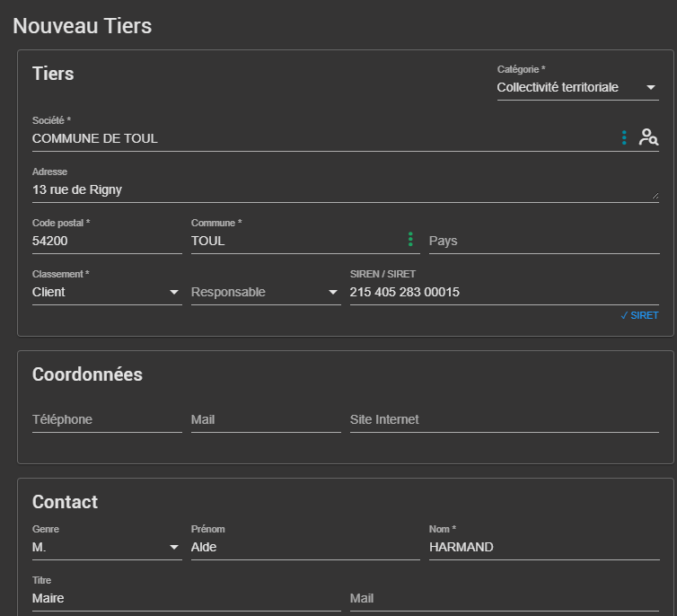677x616 pixels.
Task: Open the Responsable dropdown
Action: [265, 292]
